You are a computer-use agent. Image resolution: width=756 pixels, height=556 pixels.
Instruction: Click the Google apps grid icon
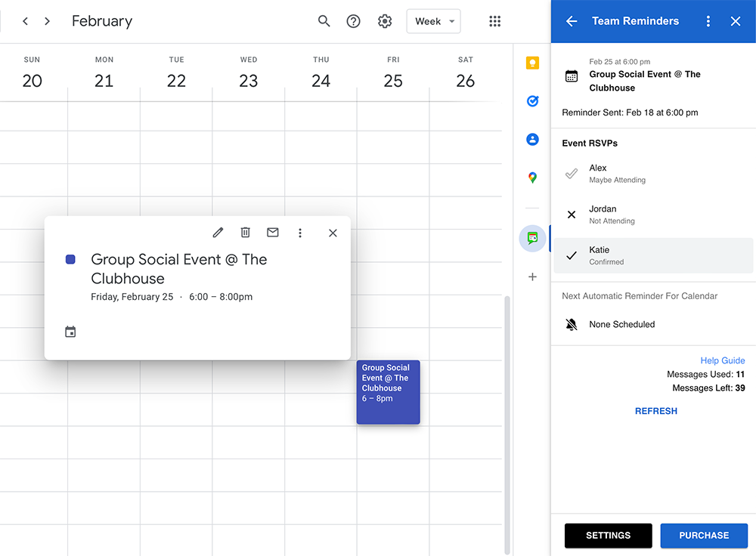click(494, 21)
